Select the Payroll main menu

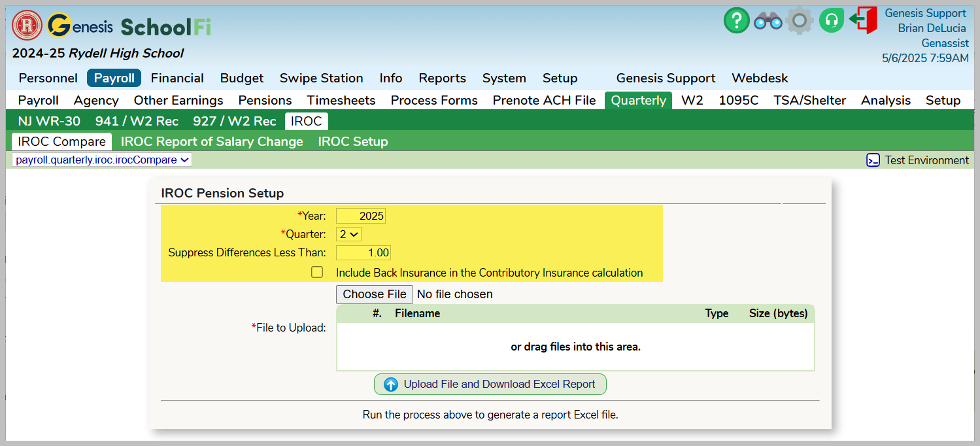pos(114,78)
